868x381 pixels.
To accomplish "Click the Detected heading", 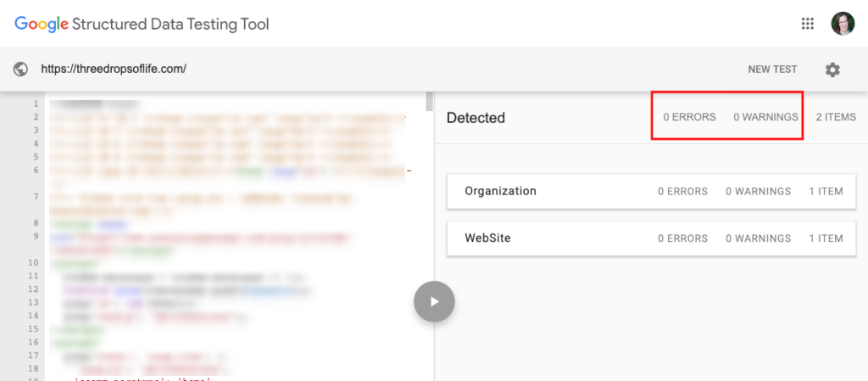I will pos(476,118).
